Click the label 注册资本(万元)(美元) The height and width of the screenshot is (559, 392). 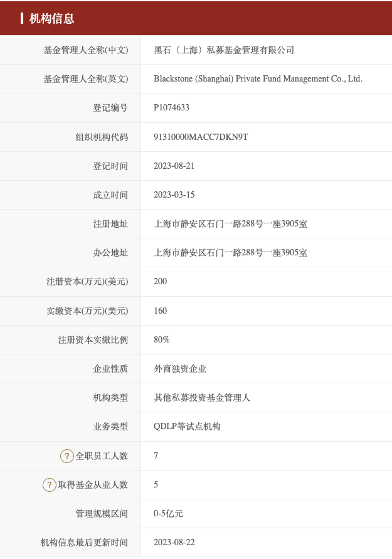point(87,282)
